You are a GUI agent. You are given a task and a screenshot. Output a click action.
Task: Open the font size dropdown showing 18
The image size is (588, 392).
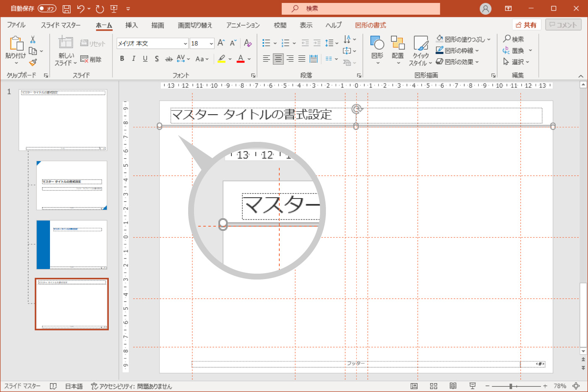pyautogui.click(x=211, y=44)
